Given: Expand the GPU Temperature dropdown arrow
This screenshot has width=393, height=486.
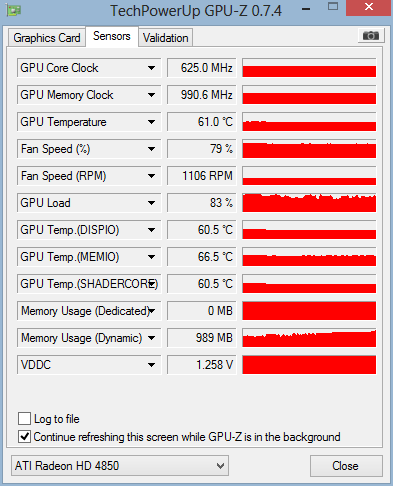Looking at the screenshot, I should [151, 122].
